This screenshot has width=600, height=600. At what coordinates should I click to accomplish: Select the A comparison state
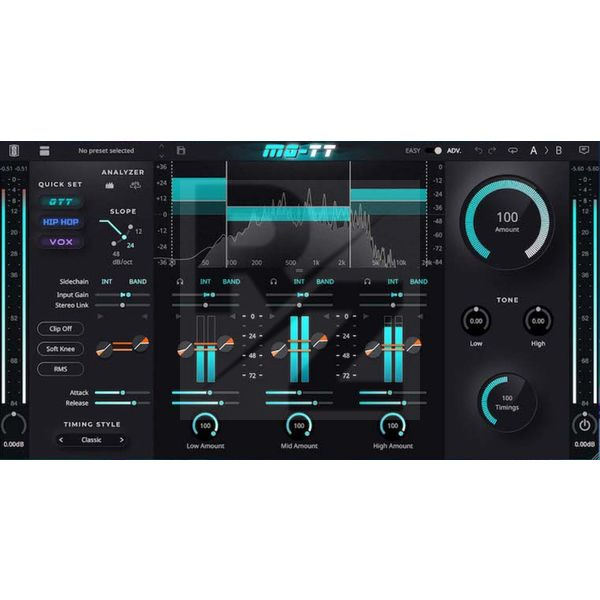pyautogui.click(x=533, y=151)
